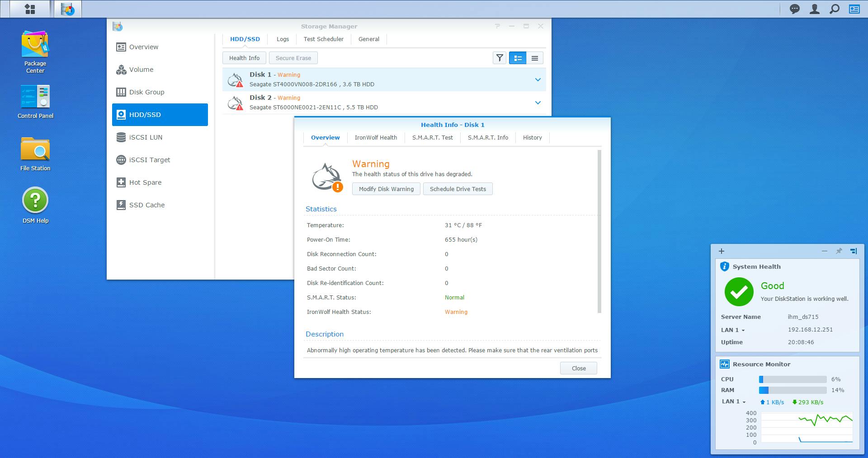Click the S.M.A.R.T. Status Normal value
This screenshot has width=868, height=458.
454,298
